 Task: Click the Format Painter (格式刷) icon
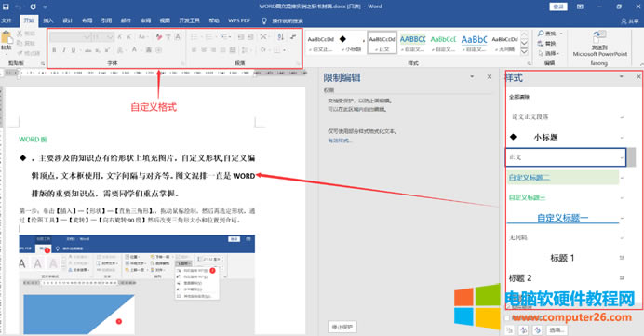tap(20, 53)
